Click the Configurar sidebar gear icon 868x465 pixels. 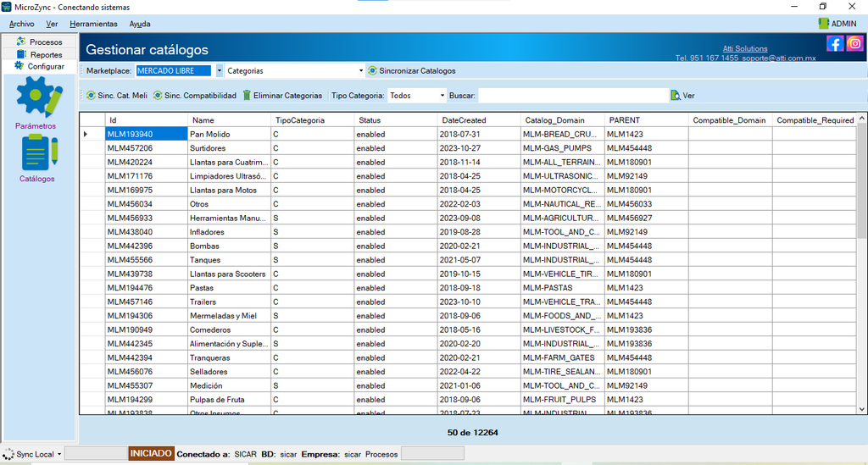[19, 66]
